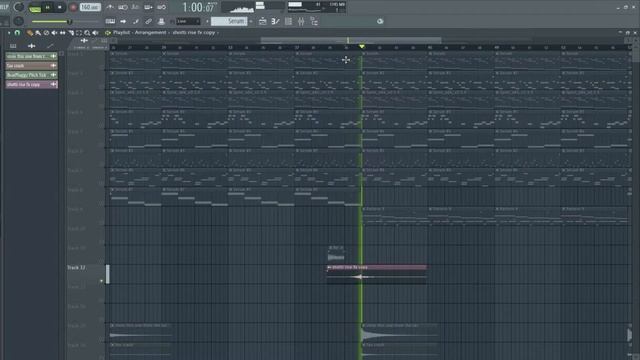Select the Playback speaker tool
The width and height of the screenshot is (640, 360).
[96, 33]
